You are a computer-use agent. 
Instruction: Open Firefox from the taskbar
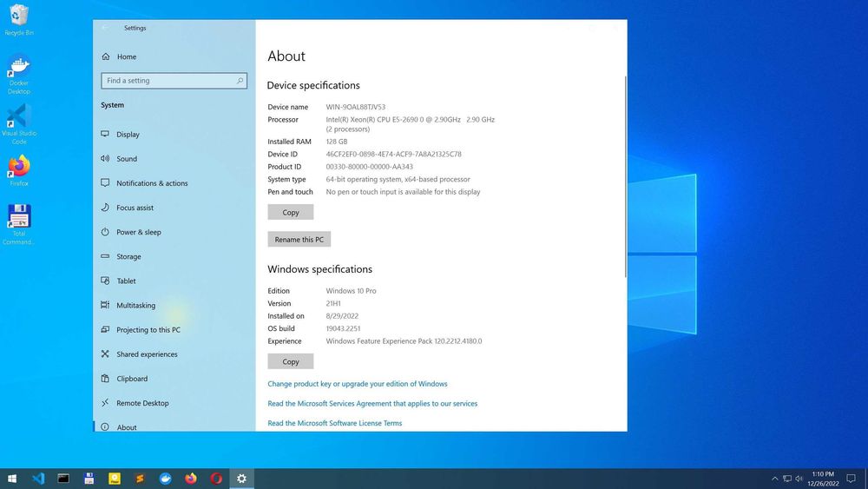(x=191, y=479)
